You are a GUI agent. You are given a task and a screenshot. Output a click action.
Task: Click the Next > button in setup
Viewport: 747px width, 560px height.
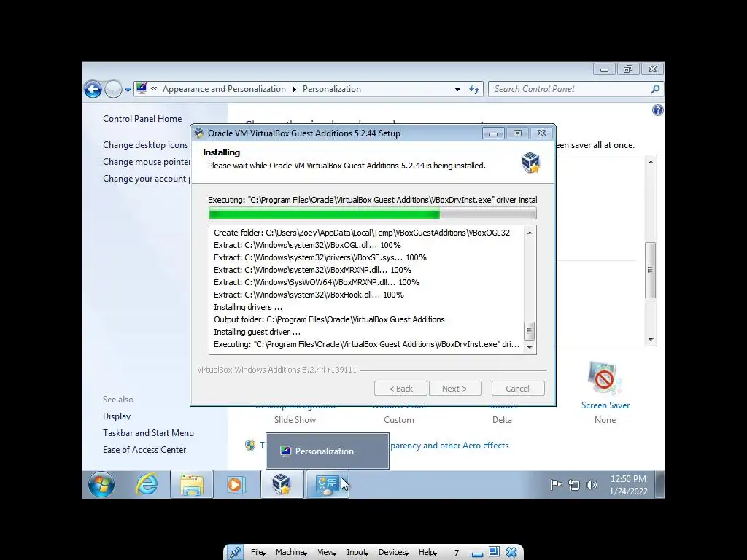[455, 389]
